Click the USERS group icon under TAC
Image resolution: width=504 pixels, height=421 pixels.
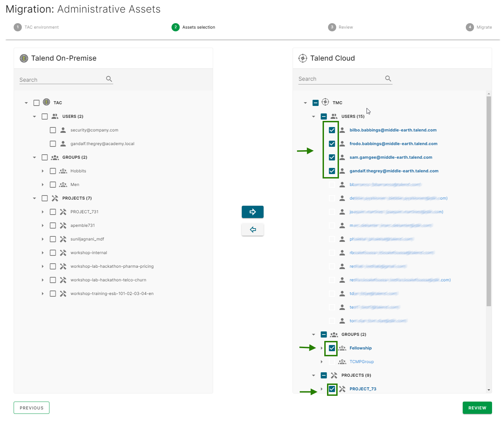click(55, 116)
